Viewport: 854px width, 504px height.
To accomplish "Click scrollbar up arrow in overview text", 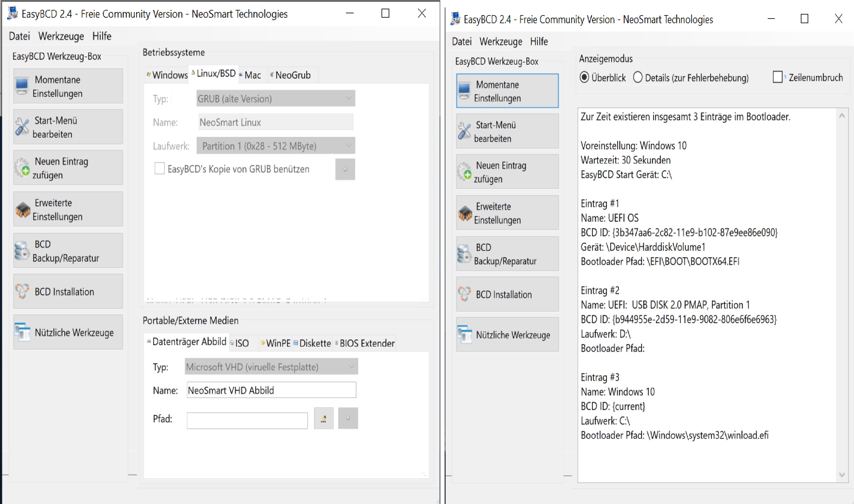I will (842, 116).
